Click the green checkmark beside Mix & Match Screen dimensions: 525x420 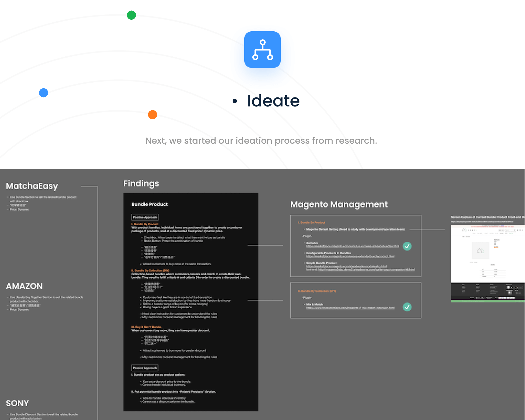(x=407, y=307)
